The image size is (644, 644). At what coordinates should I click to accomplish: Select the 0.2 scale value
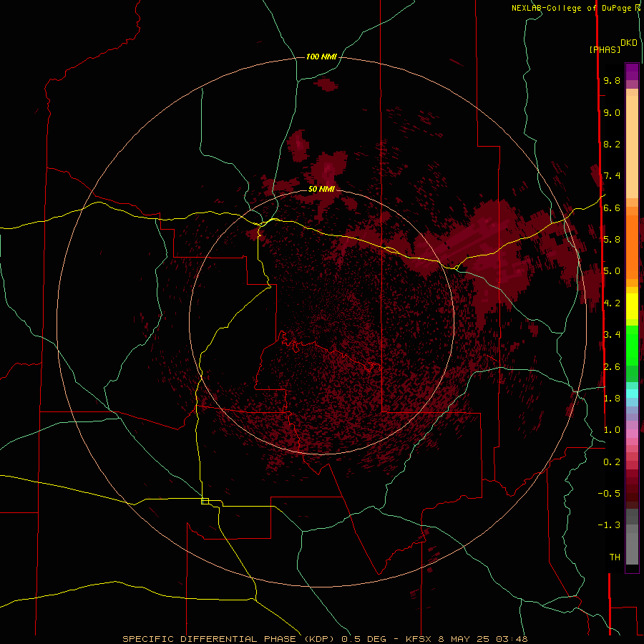pyautogui.click(x=612, y=462)
